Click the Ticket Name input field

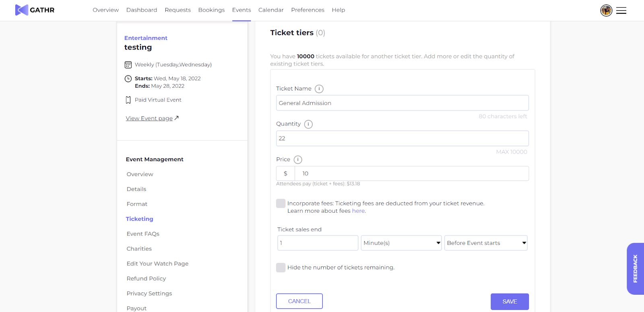pyautogui.click(x=402, y=103)
